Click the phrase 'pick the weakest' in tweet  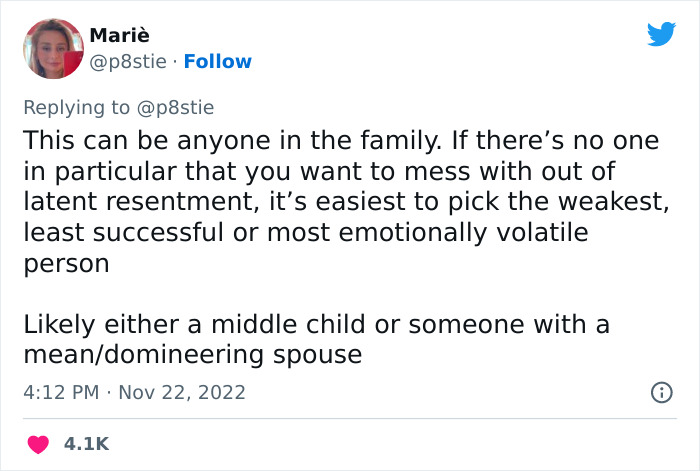pyautogui.click(x=558, y=201)
